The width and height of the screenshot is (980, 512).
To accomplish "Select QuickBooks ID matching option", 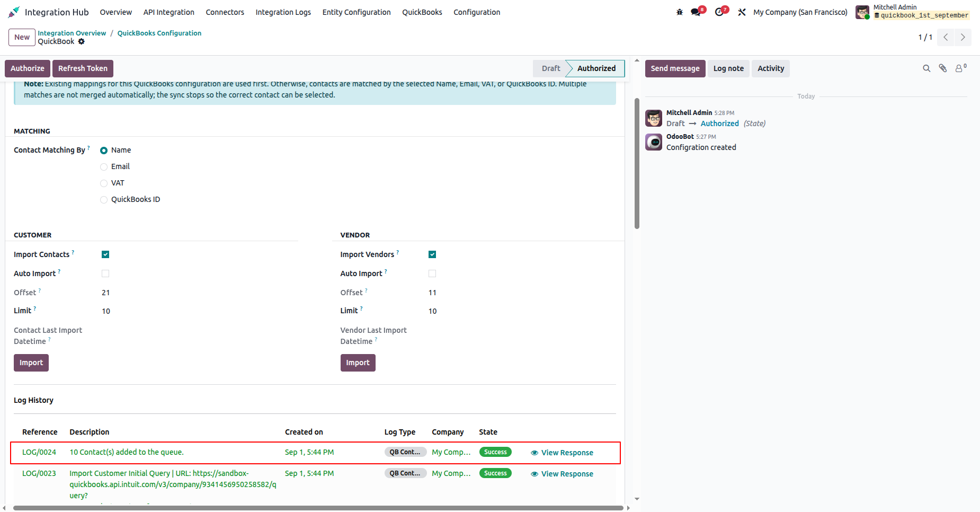I will click(104, 200).
